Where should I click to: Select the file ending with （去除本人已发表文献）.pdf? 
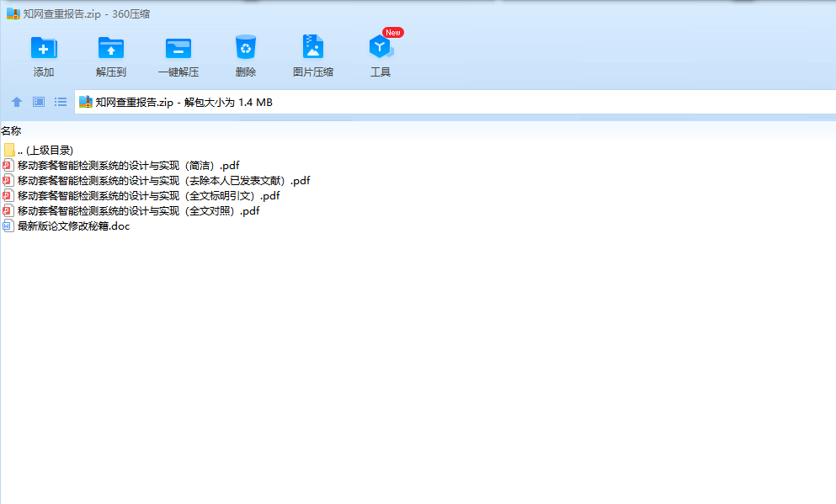click(157, 181)
